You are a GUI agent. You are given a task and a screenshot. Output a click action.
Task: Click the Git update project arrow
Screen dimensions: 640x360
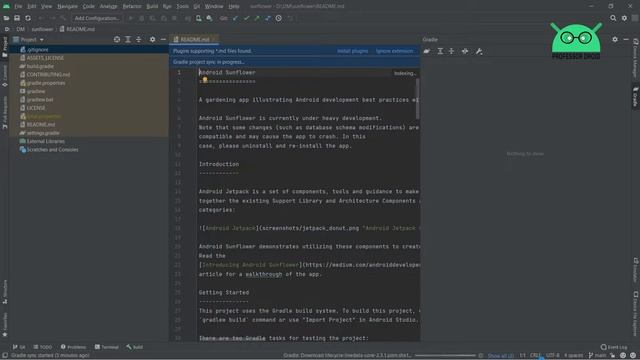click(x=235, y=18)
